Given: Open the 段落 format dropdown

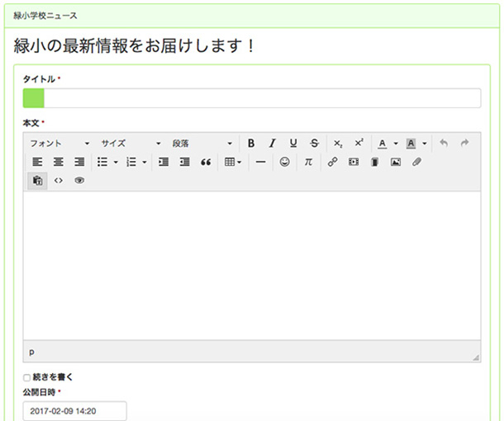Looking at the screenshot, I should (202, 144).
